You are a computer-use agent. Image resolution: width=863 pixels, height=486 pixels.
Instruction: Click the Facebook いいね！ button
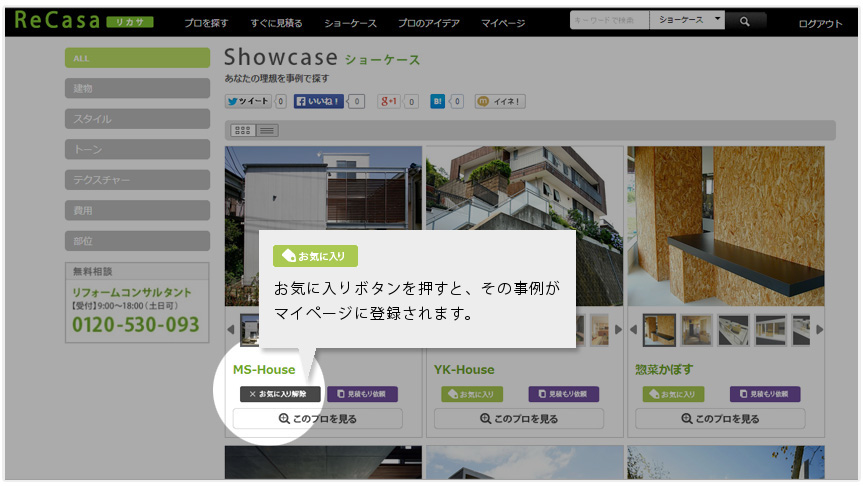(x=319, y=101)
